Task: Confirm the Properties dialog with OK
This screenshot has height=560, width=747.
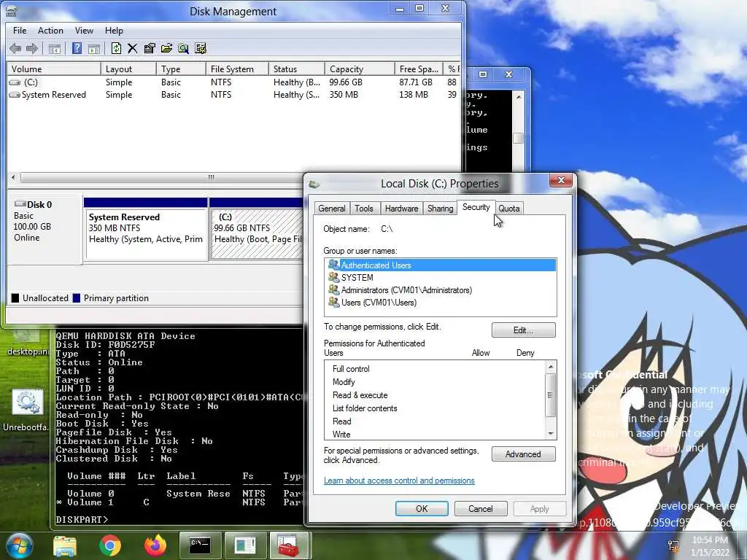Action: (x=422, y=508)
